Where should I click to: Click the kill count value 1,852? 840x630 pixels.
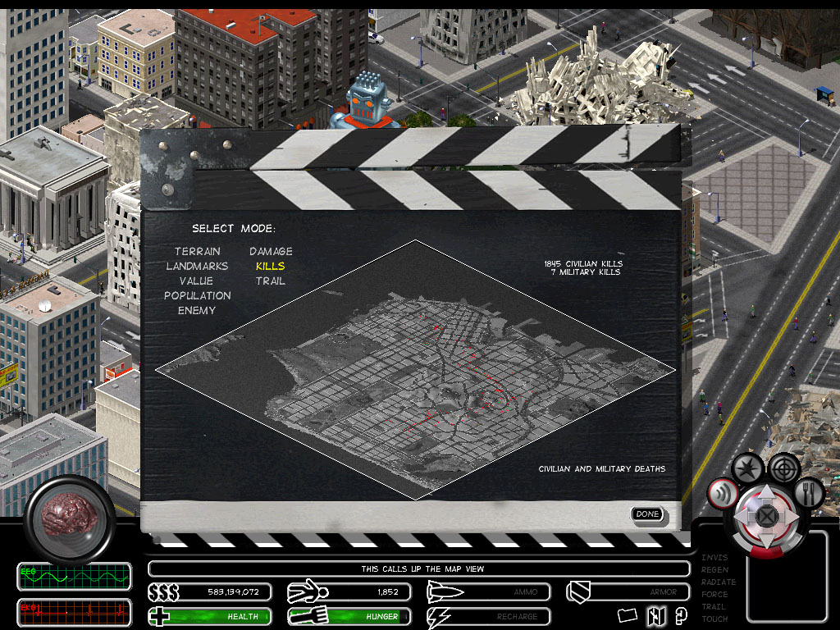[388, 592]
